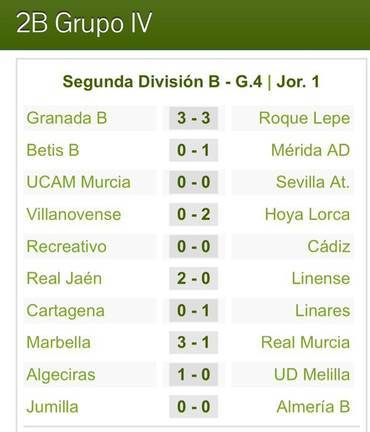The image size is (370, 432).
Task: Open the Recreativo team link
Action: [x=66, y=247]
